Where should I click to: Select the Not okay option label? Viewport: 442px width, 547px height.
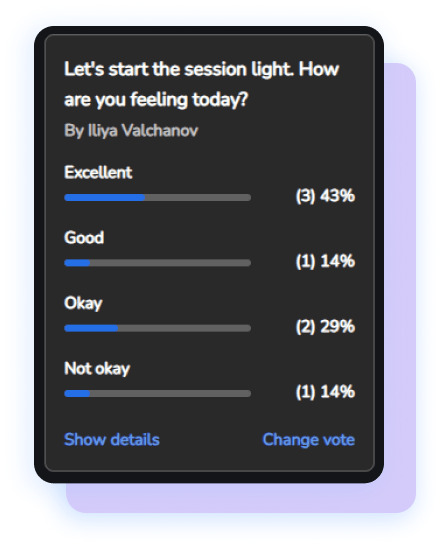[x=97, y=369]
